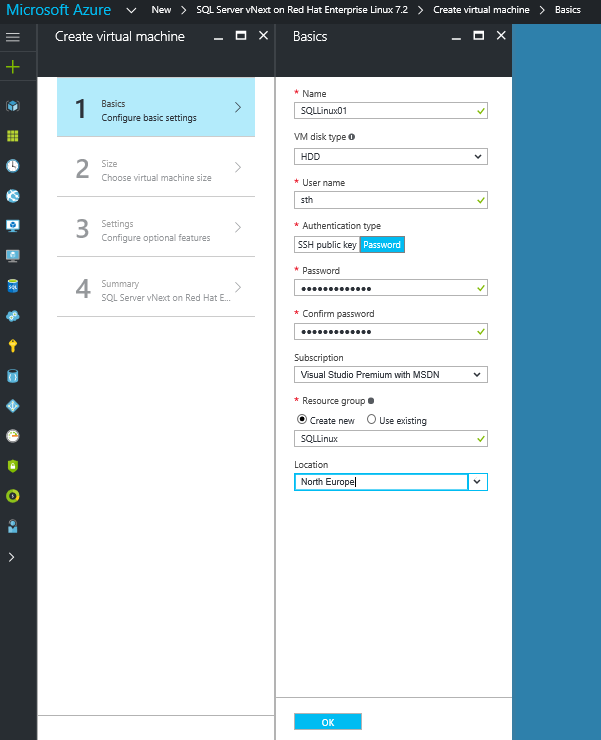The image size is (601, 740).
Task: Open Security Center green shield icon
Action: [x=13, y=466]
